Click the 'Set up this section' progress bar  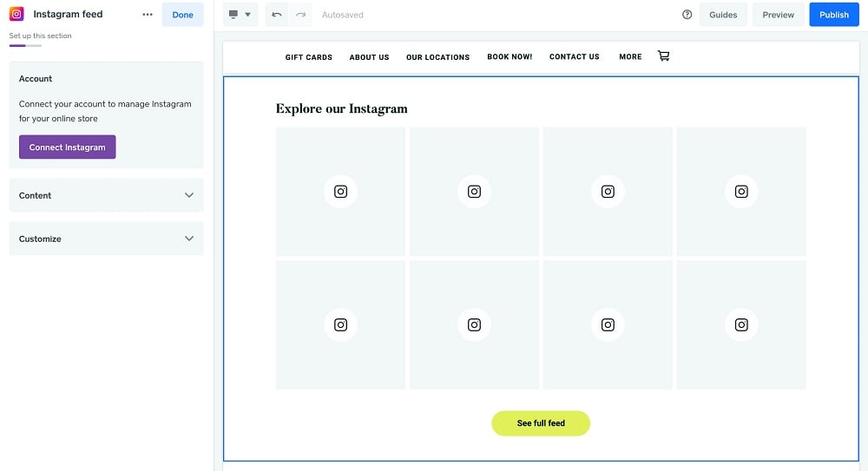coord(25,45)
